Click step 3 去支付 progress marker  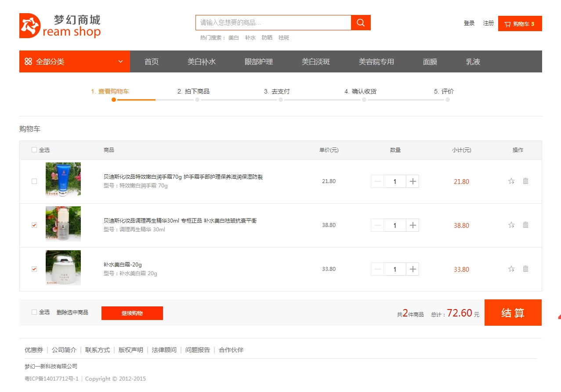(x=280, y=99)
